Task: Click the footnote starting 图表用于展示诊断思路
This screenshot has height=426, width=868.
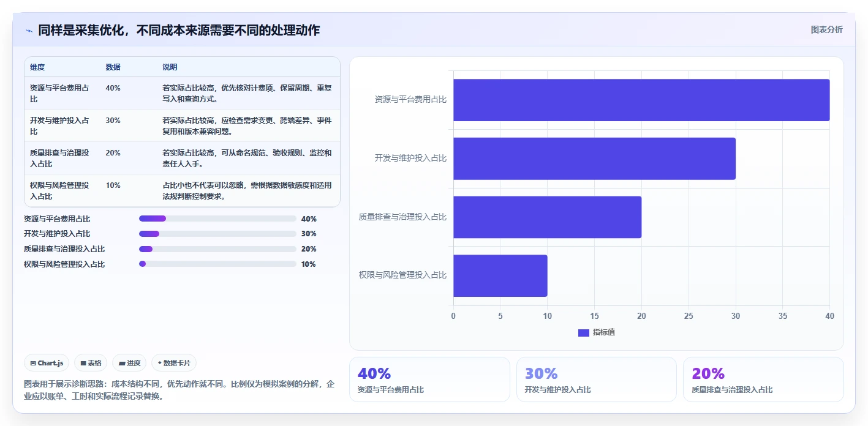Action: tap(179, 390)
